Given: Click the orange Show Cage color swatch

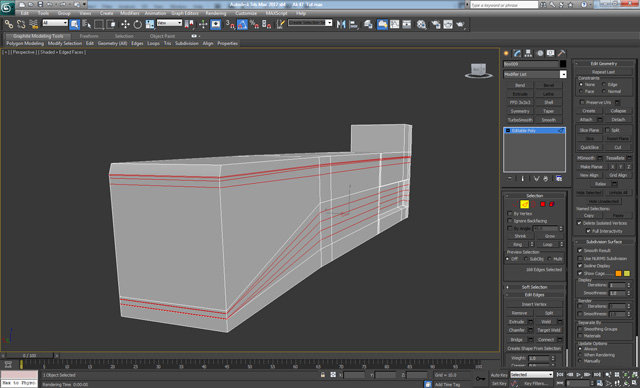Looking at the screenshot, I should tap(618, 273).
